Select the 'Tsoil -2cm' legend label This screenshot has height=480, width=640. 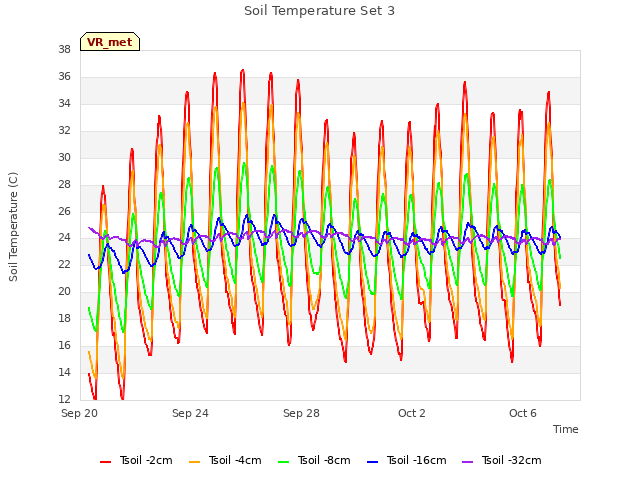click(146, 460)
